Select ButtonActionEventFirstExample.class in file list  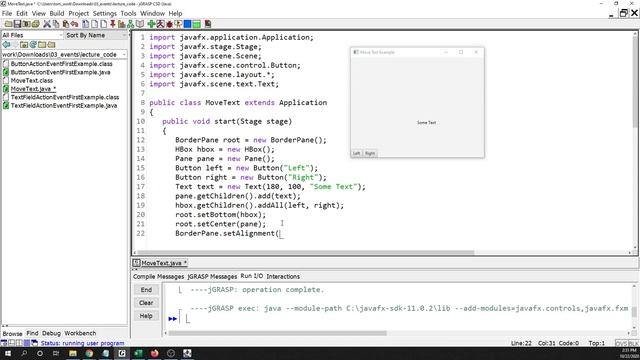(x=62, y=64)
